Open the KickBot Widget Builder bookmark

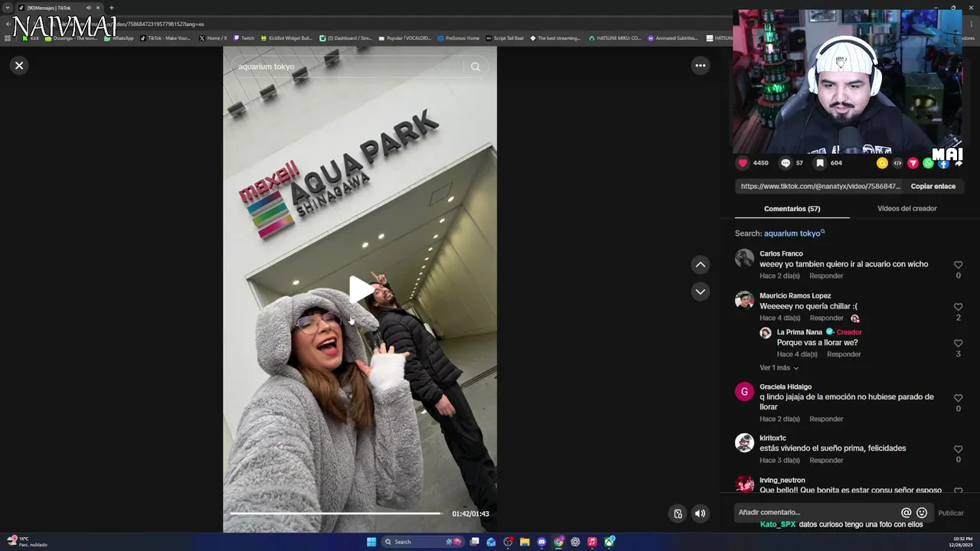286,37
